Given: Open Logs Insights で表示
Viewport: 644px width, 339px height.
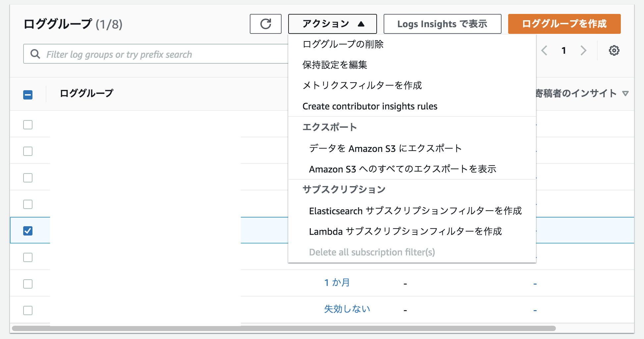Looking at the screenshot, I should (x=442, y=24).
